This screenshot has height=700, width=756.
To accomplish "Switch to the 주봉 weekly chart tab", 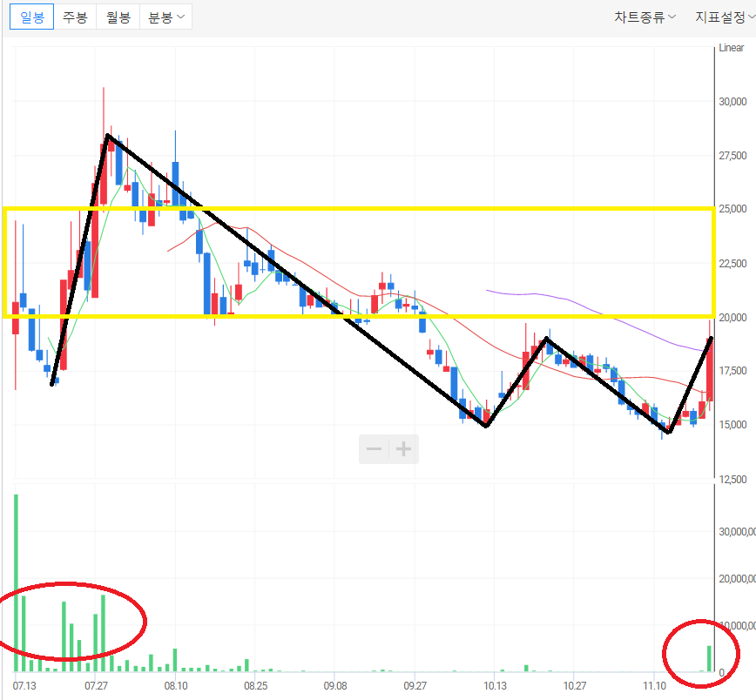I will pyautogui.click(x=75, y=17).
